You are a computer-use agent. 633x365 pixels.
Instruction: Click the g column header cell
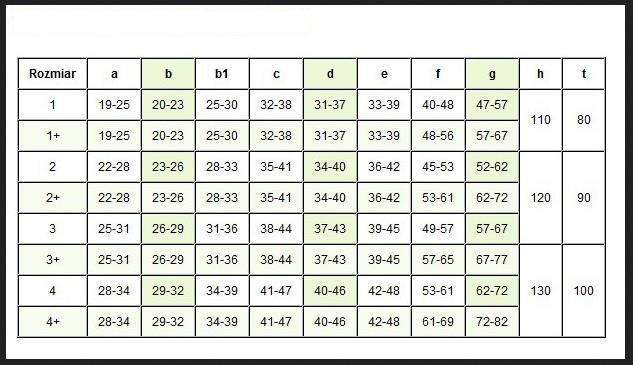click(492, 74)
